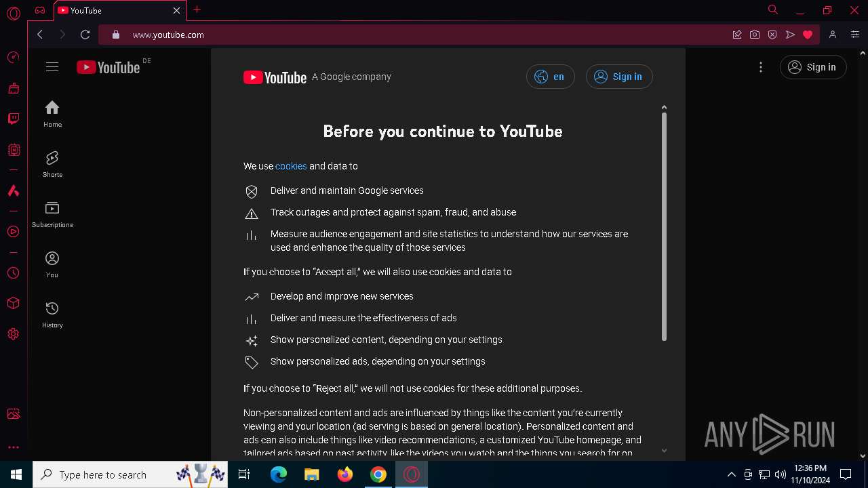This screenshot has height=488, width=868.
Task: Go back to previous page
Action: pos(40,35)
